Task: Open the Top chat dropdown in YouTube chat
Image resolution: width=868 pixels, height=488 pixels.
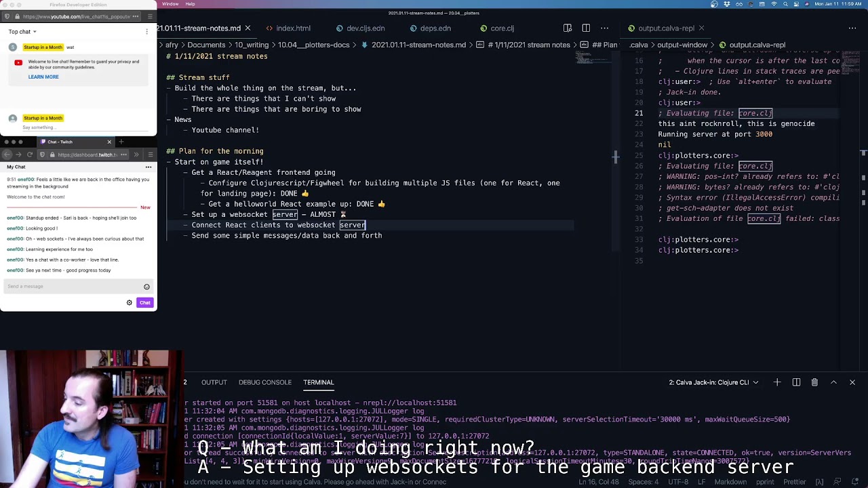Action: [x=22, y=32]
